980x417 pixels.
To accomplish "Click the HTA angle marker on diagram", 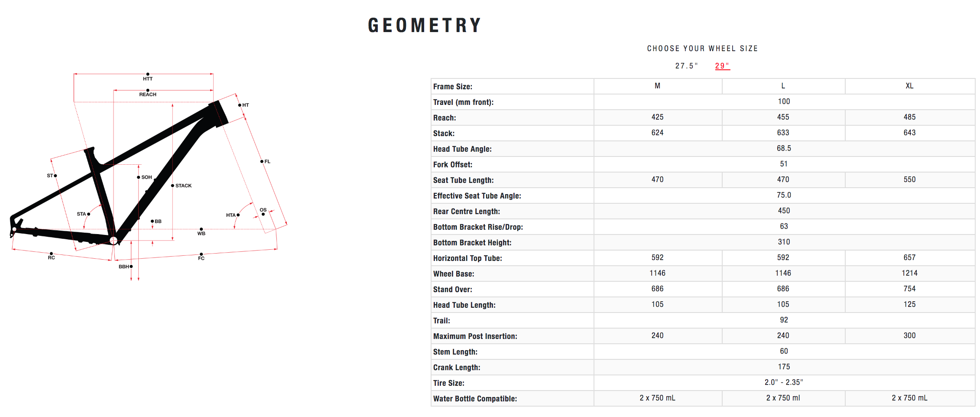I will coord(238,215).
